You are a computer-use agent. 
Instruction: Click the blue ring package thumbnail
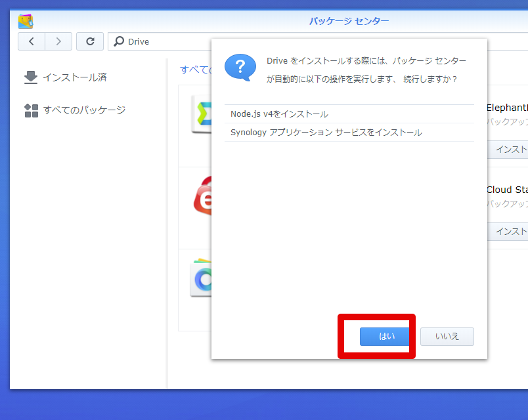pyautogui.click(x=201, y=278)
